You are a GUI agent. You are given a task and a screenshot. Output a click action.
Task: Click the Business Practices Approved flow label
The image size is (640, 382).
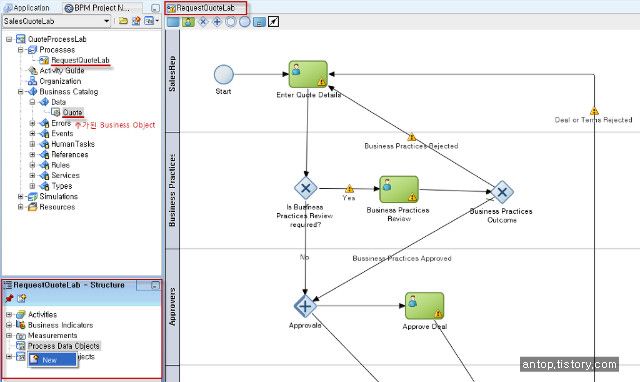[402, 258]
